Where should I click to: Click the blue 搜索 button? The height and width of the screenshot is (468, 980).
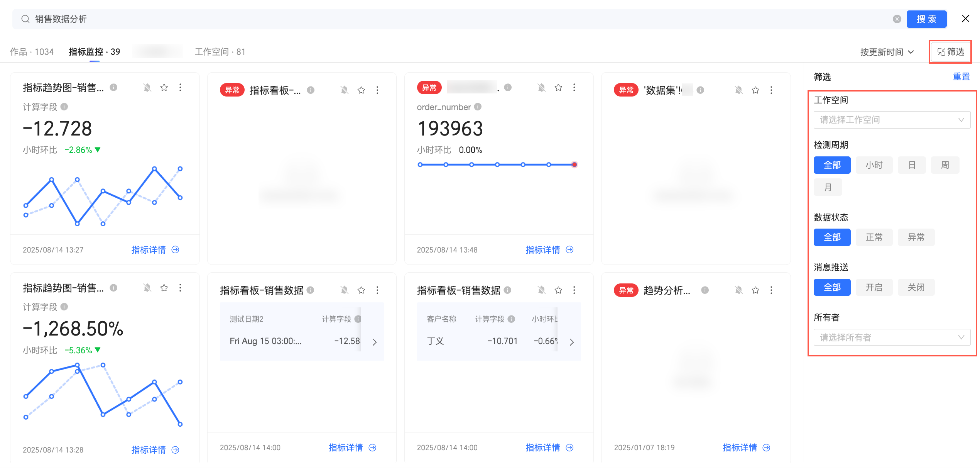pyautogui.click(x=926, y=19)
